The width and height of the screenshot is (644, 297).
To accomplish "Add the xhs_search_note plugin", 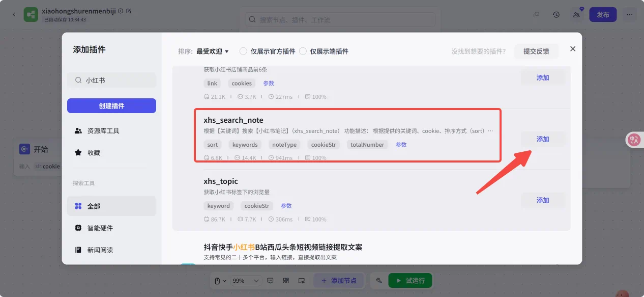I will click(543, 139).
